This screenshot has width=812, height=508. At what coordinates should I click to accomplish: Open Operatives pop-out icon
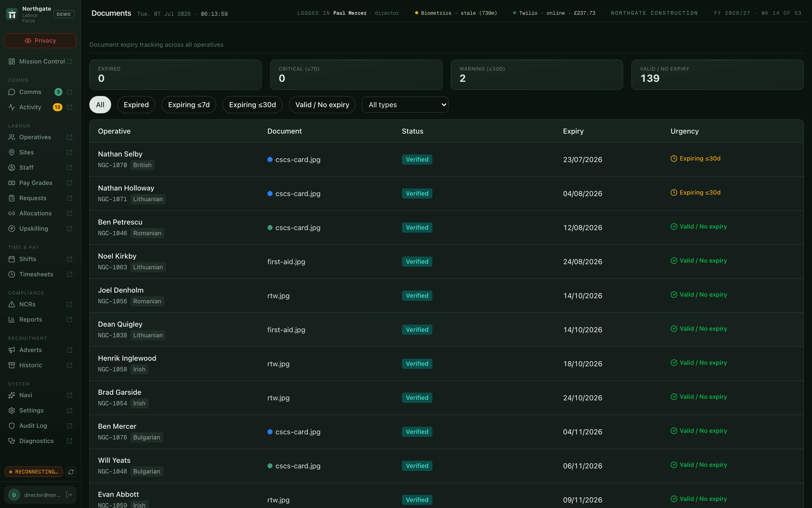point(70,137)
